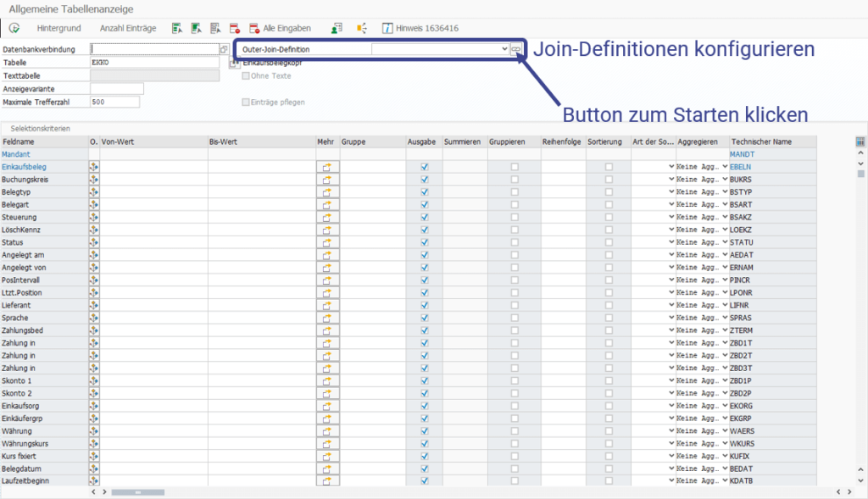Click the Maximale Trefferzahl input showing 500
This screenshot has height=499, width=868.
pos(115,101)
